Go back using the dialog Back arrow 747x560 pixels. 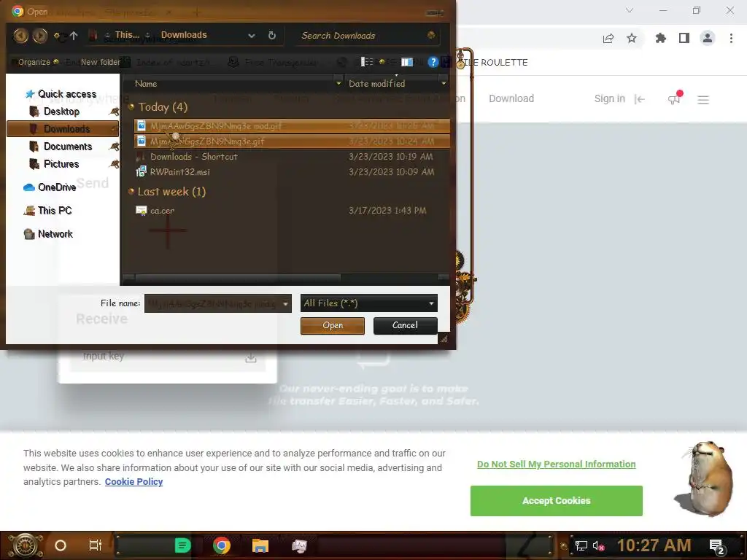[20, 36]
